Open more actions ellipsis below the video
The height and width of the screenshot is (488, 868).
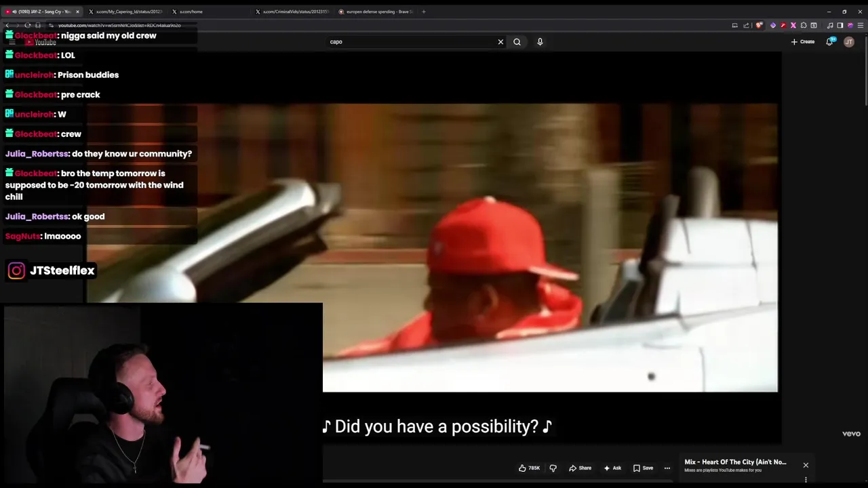pos(667,468)
